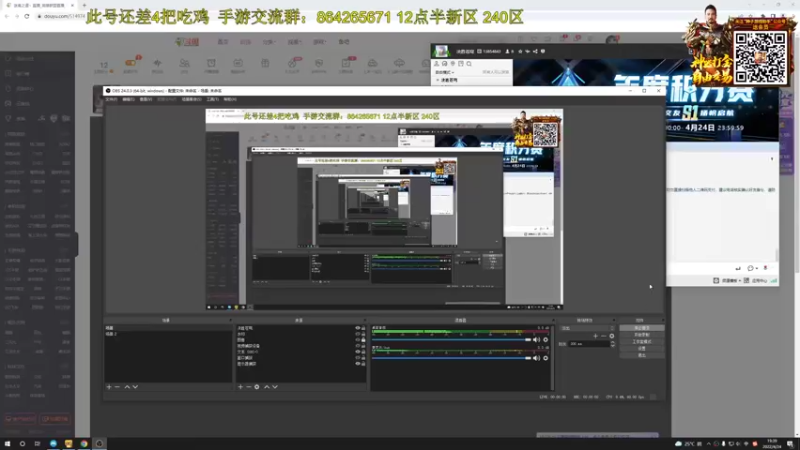Toggle visibility of 窗口捕获 source
The width and height of the screenshot is (800, 450).
pyautogui.click(x=358, y=358)
